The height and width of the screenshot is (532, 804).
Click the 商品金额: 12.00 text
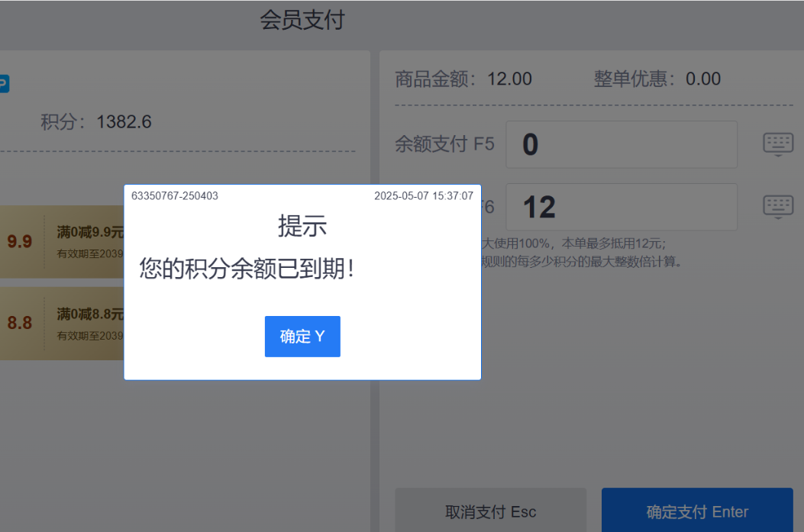(x=463, y=79)
